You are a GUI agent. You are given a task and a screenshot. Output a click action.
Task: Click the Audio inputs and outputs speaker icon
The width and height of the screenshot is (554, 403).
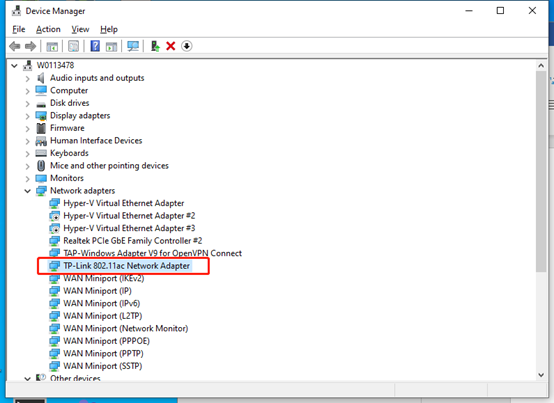pyautogui.click(x=41, y=78)
